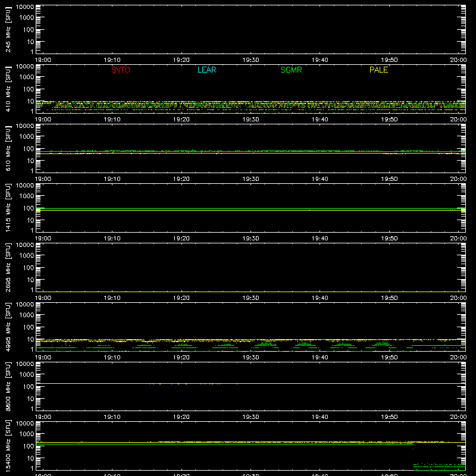Click 19:30 label under the 1415 MHz panel

pyautogui.click(x=250, y=239)
